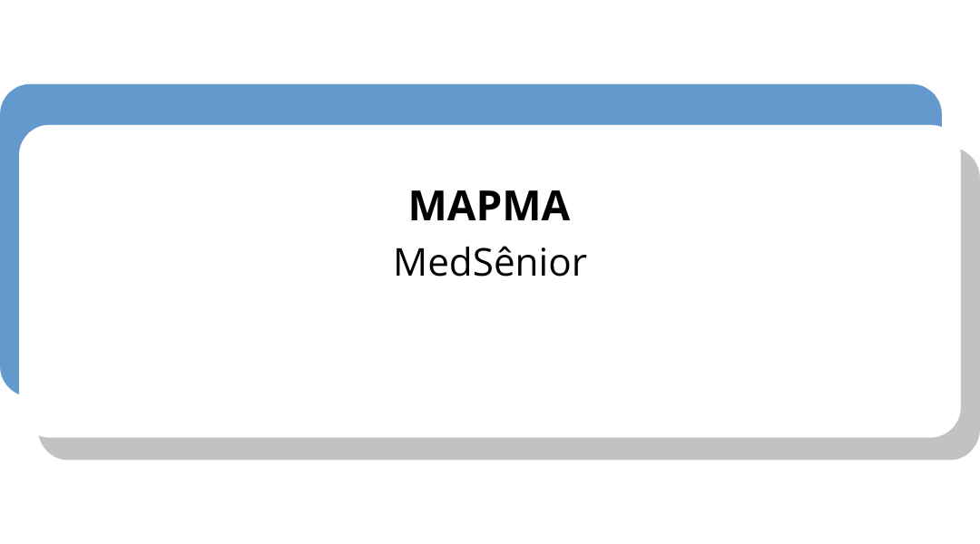Click the bold MAPMA title text
Image resolution: width=980 pixels, height=544 pixels.
click(x=489, y=207)
